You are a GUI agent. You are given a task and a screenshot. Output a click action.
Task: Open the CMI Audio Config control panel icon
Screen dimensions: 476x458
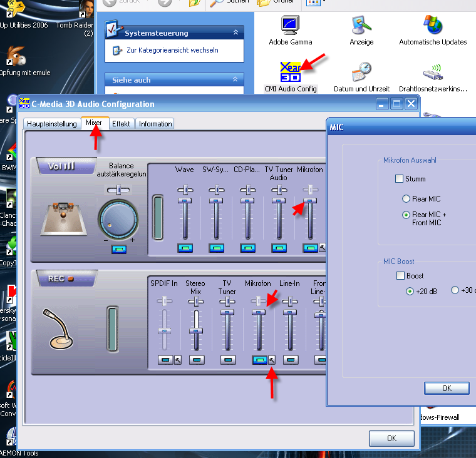[x=291, y=72]
